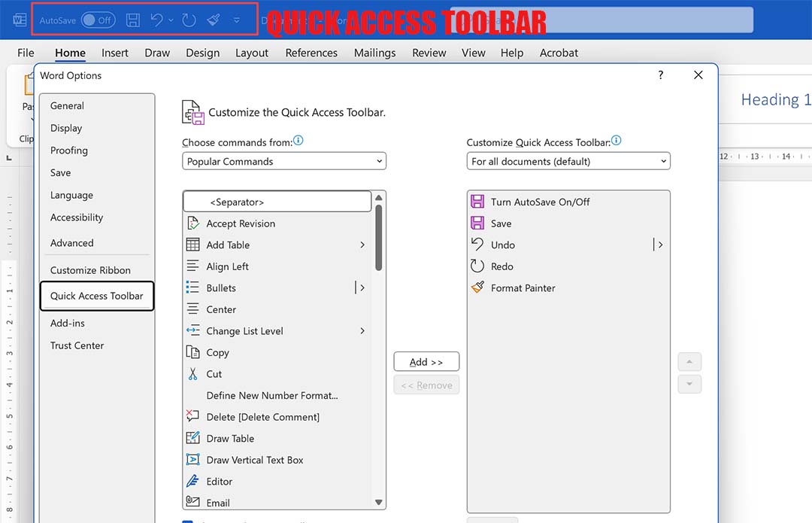Open Add-ins category
812x523 pixels.
click(x=97, y=323)
